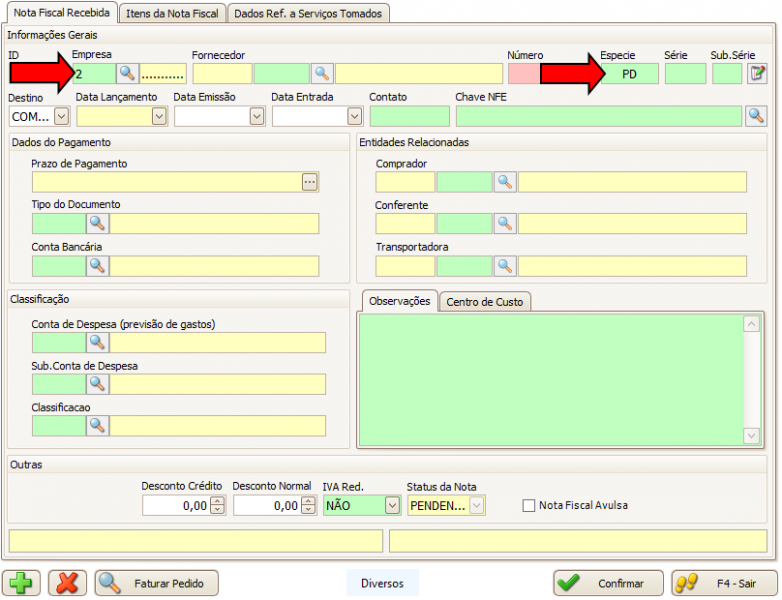Viewport: 782px width, 600px height.
Task: Click the Fornecedor search magnifier icon
Action: tap(321, 73)
